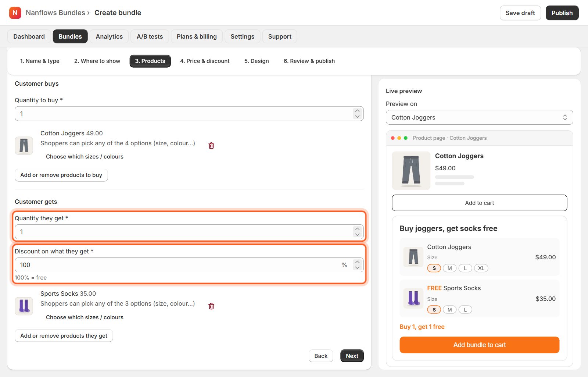Select size L for Cotton Joggers
This screenshot has height=377, width=588.
(465, 268)
